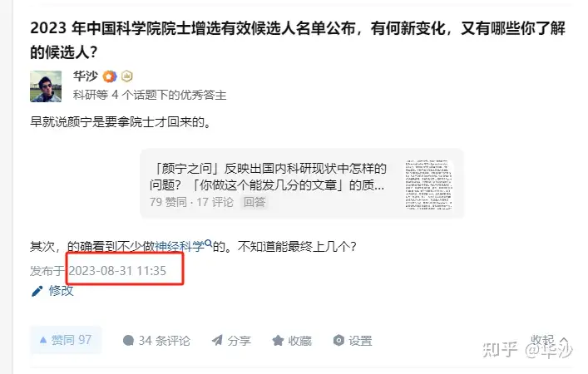
Task: Click the hexagon 设置 settings icon
Action: [x=338, y=340]
